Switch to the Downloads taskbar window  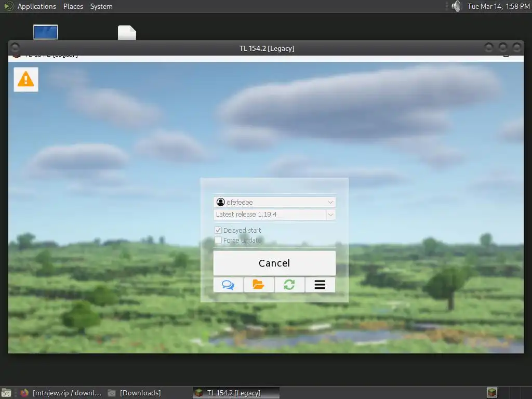tap(135, 393)
